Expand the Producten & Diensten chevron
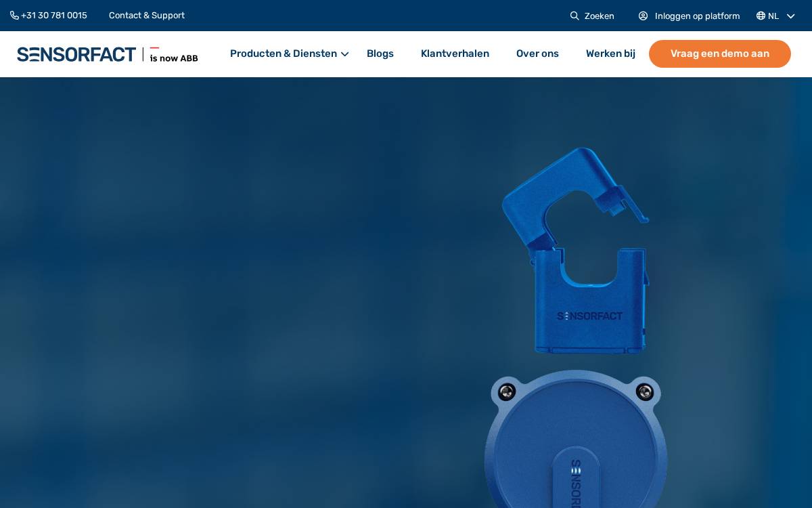 (344, 54)
